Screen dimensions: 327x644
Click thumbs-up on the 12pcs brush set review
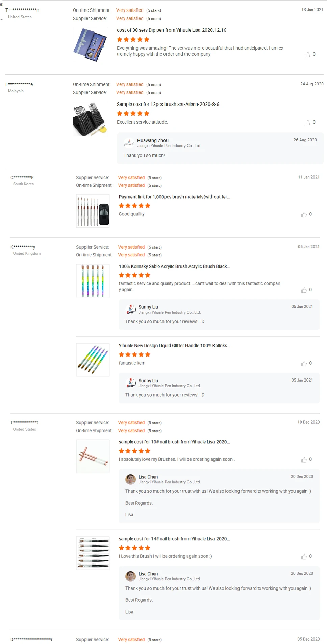pyautogui.click(x=307, y=123)
